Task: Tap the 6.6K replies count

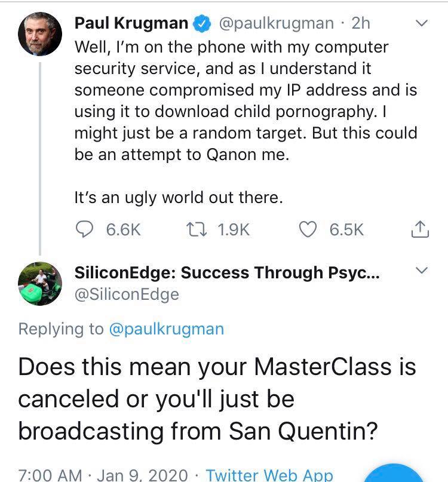Action: pos(123,229)
